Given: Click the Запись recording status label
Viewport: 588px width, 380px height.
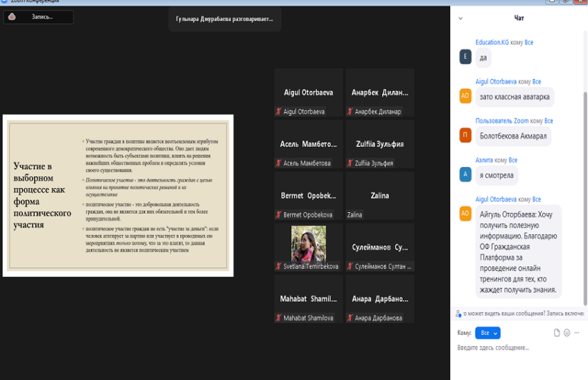Looking at the screenshot, I should [42, 17].
